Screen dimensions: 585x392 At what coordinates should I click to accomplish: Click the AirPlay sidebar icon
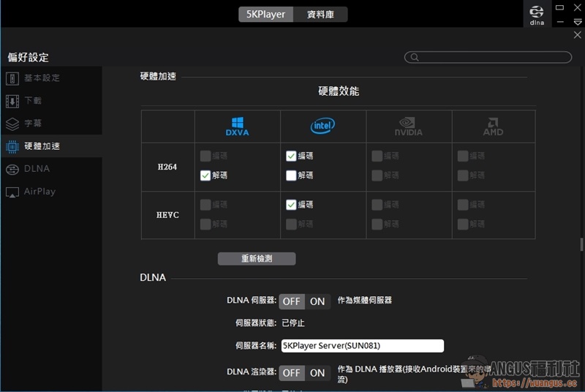click(x=12, y=192)
